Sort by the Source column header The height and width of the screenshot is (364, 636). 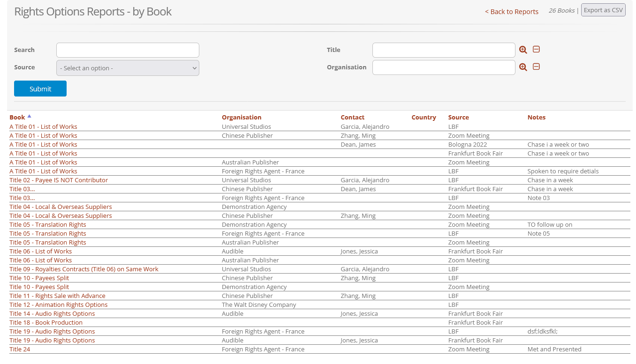(x=459, y=118)
